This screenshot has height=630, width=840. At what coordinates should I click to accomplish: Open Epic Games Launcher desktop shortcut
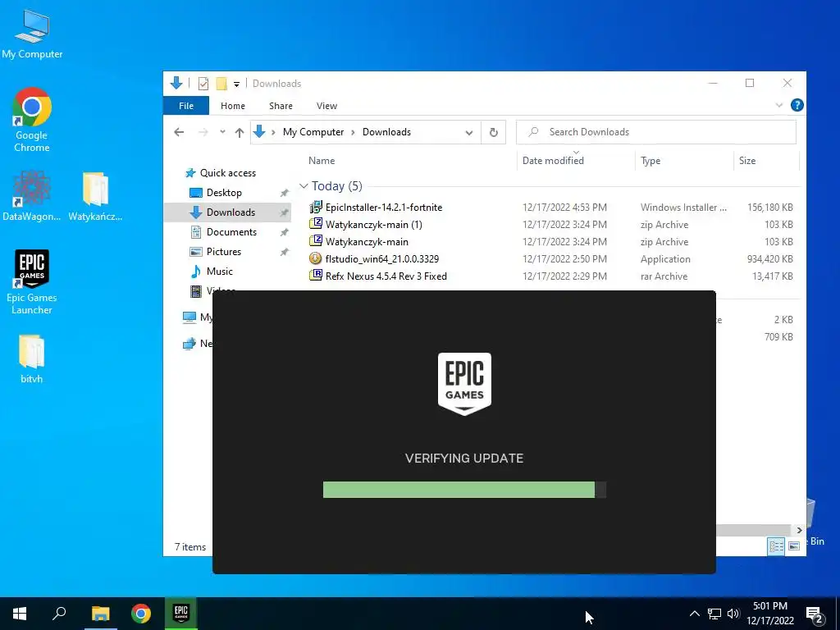pyautogui.click(x=32, y=282)
